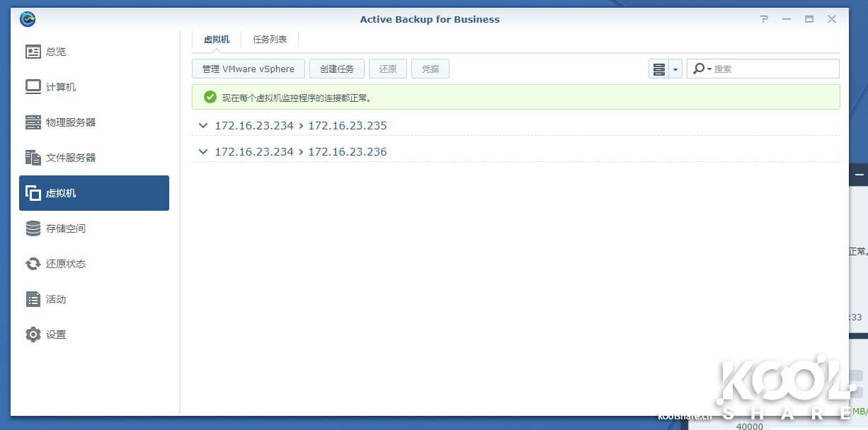
Task: Click inside the search (搜索) input field
Action: tap(774, 69)
